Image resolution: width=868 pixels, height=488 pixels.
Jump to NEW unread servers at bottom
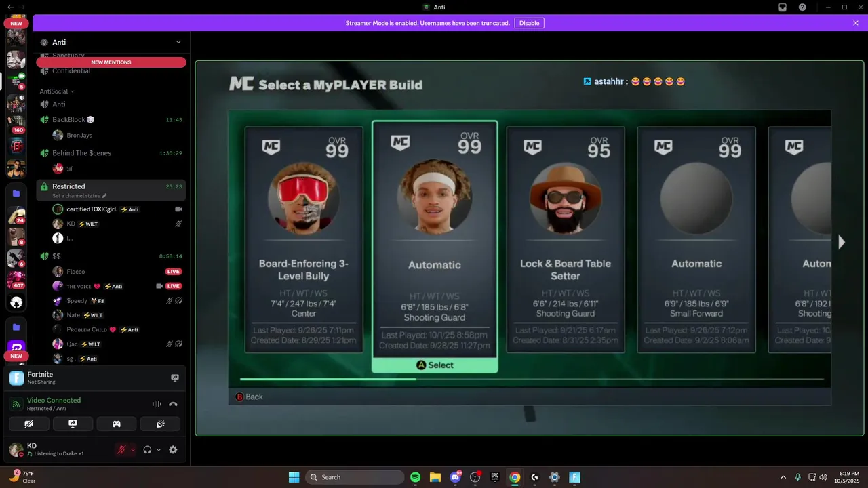point(16,356)
